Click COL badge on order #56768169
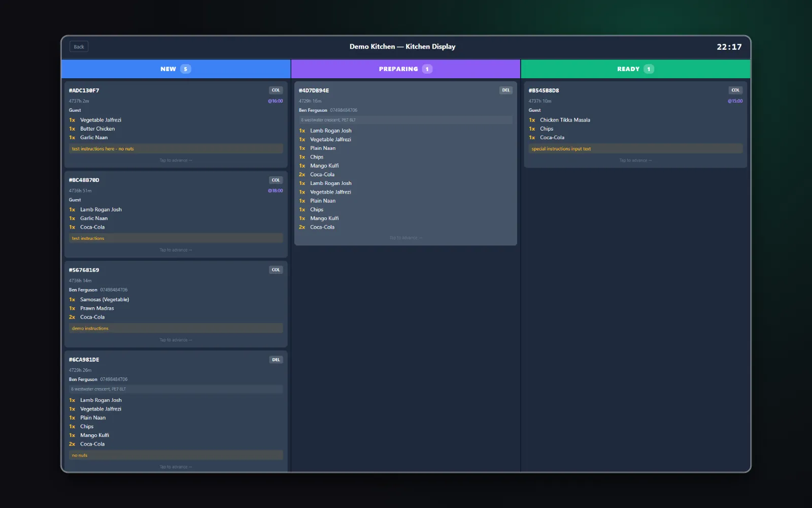This screenshot has height=508, width=812. click(x=276, y=270)
